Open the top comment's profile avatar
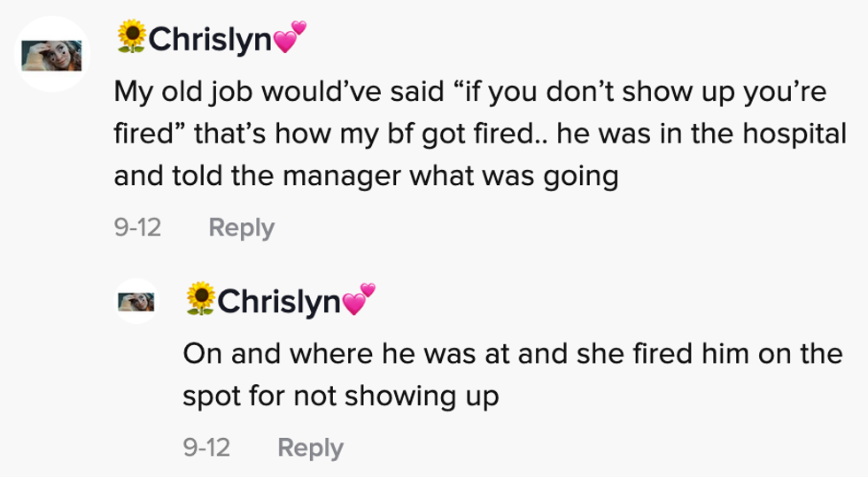 [52, 54]
